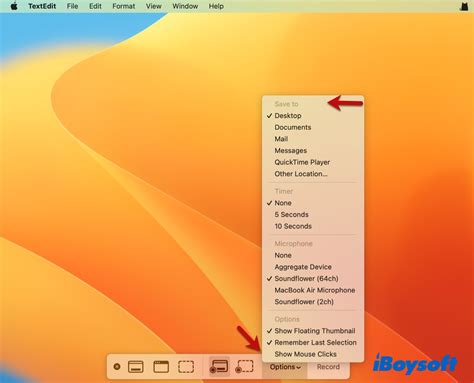Save recordings to QuickTime Player
Screen dimensions: 474x383
[313, 162]
